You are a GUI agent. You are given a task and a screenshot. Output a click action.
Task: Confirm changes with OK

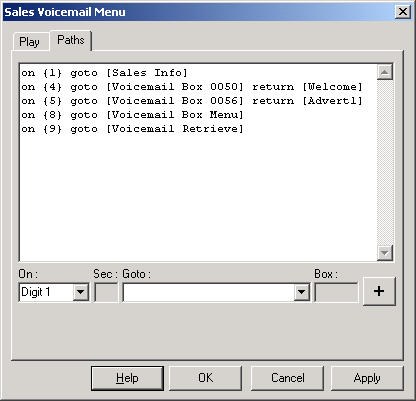206,378
